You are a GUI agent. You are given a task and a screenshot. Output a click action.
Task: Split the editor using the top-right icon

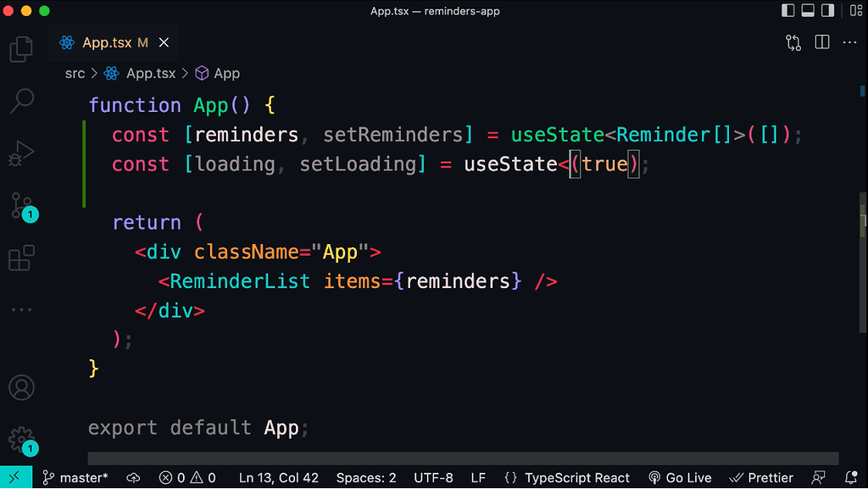point(821,42)
